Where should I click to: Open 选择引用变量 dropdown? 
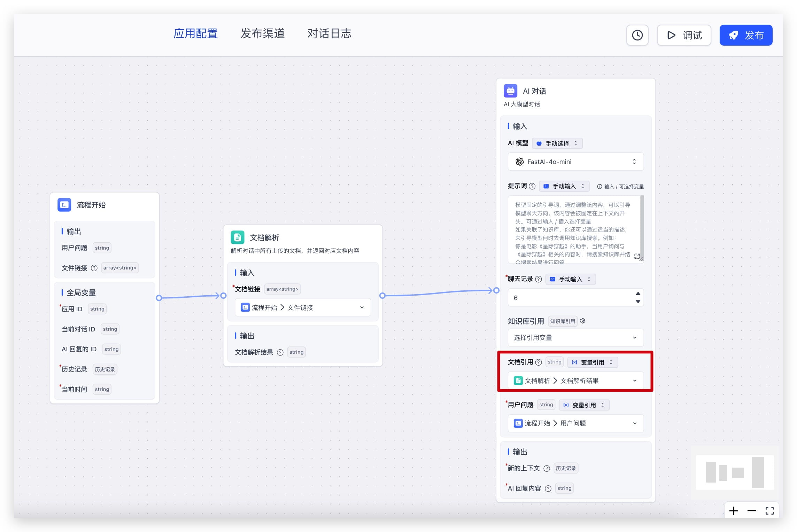575,337
